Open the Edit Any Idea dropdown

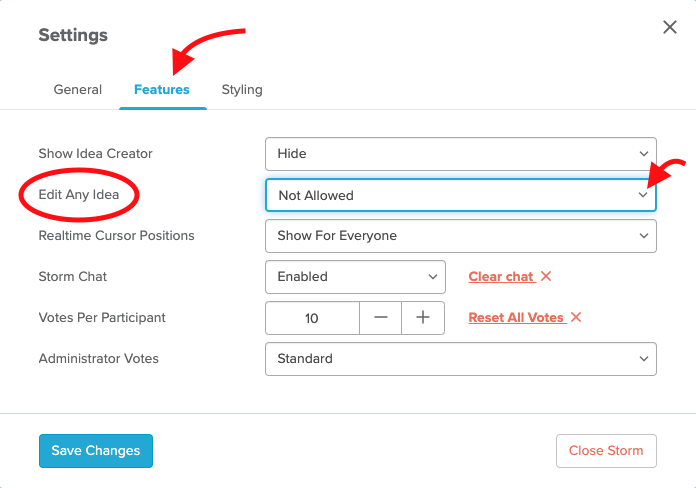pos(461,195)
